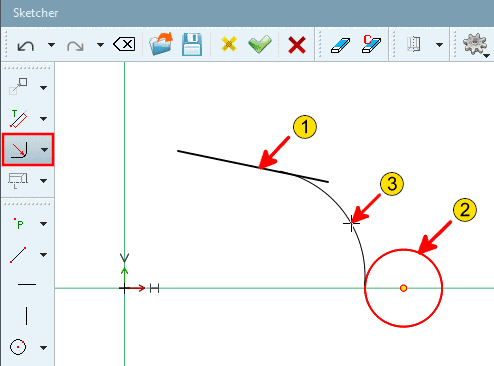Select the highlighted fillet/round corner tool
This screenshot has height=366, width=494.
point(19,150)
